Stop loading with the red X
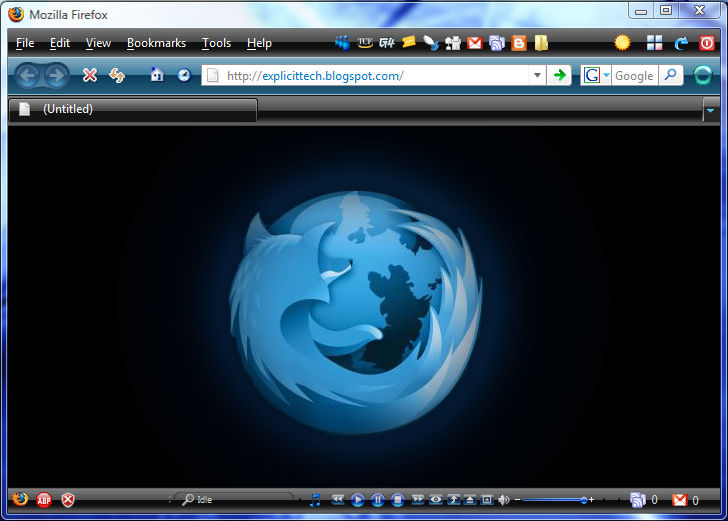Screen dimensions: 728x521 coord(90,75)
